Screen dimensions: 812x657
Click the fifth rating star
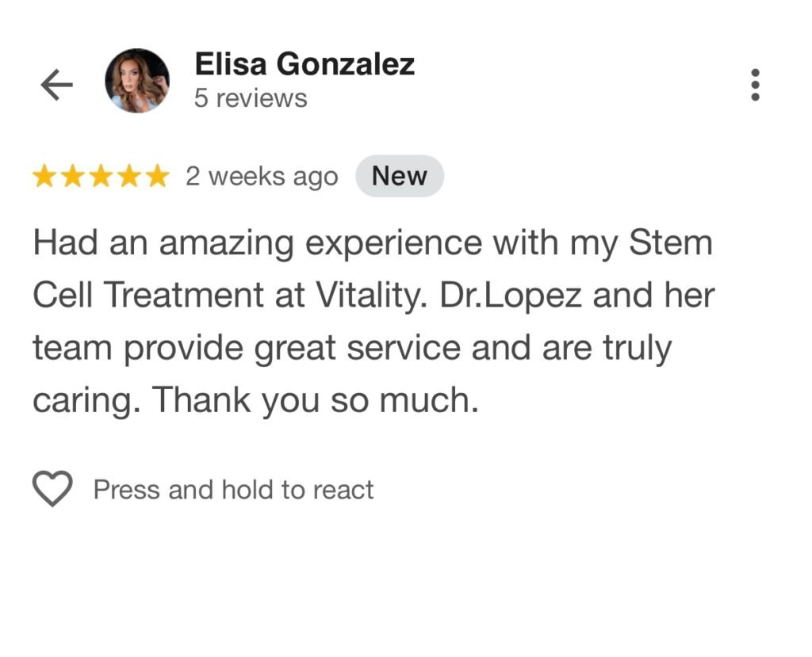[157, 177]
